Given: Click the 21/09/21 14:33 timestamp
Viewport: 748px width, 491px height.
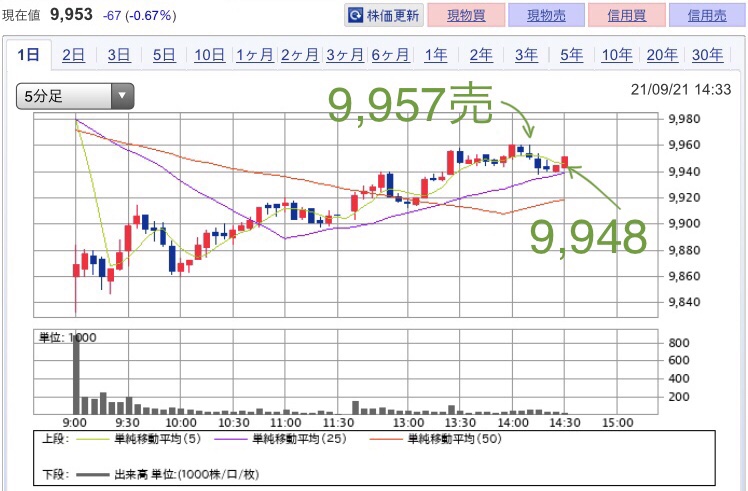Looking at the screenshot, I should (x=681, y=89).
